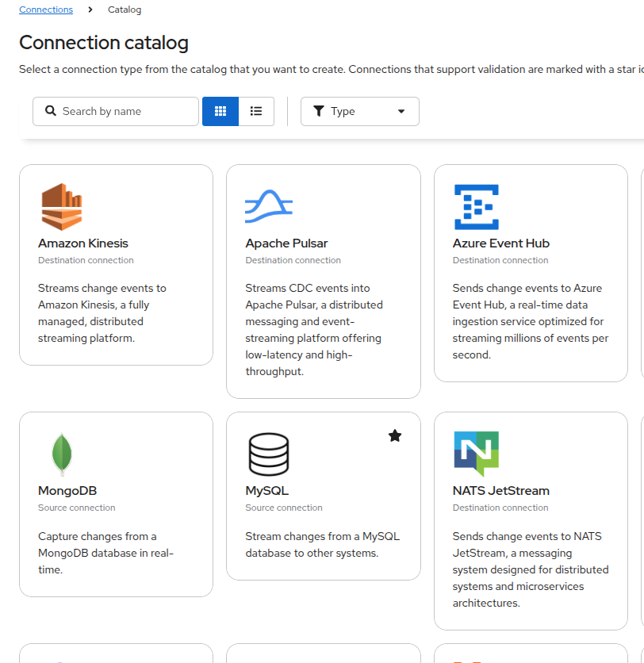Select the Catalog breadcrumb item
Screen dimensions: 644x663
(x=125, y=10)
